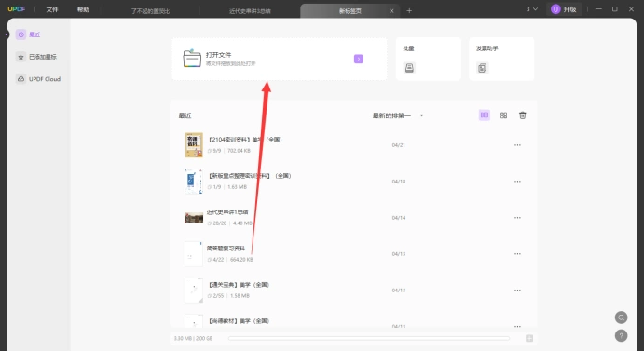The image size is (644, 352).
Task: Click the 4.40 MB file size text
Action: click(x=242, y=223)
